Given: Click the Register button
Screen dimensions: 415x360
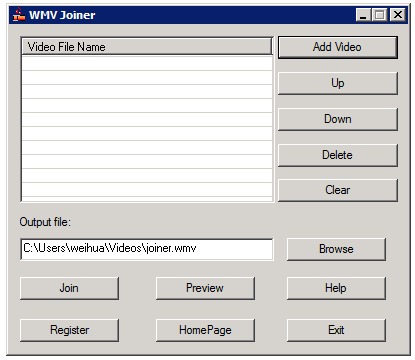Looking at the screenshot, I should (69, 330).
